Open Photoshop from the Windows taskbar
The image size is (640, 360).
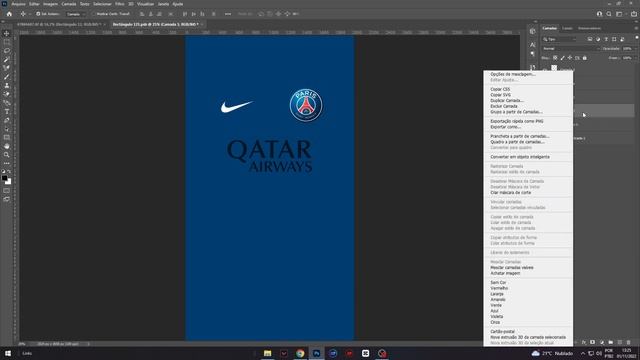tap(316, 353)
